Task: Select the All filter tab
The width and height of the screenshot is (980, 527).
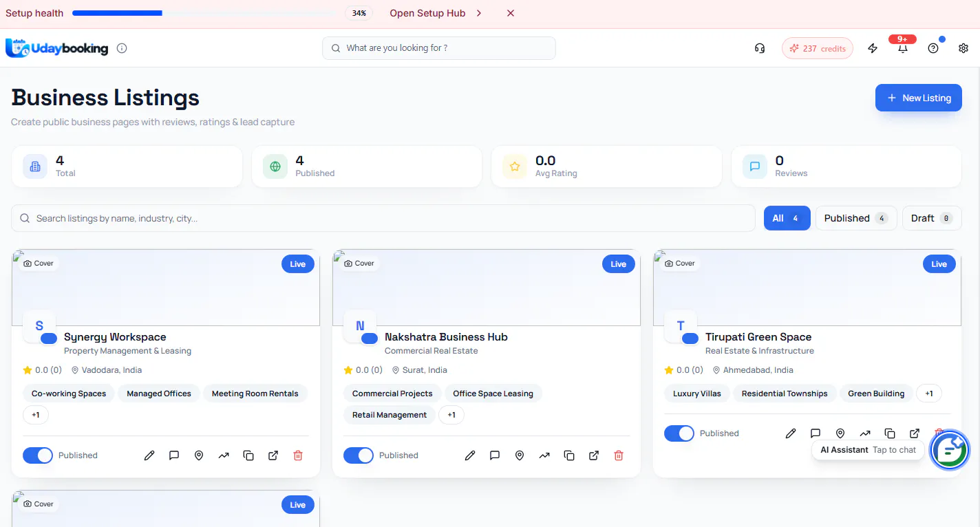Action: point(787,218)
